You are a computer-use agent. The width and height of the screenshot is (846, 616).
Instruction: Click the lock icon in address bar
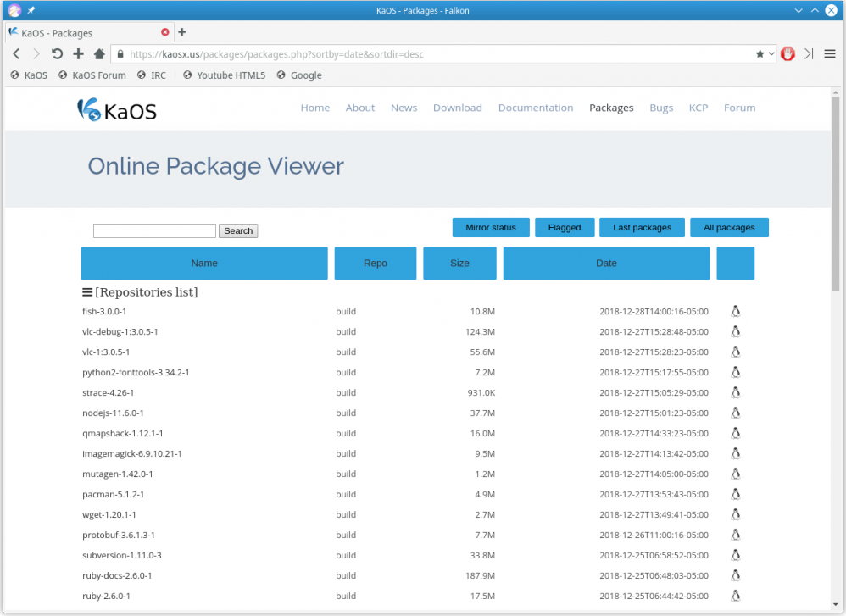(120, 54)
